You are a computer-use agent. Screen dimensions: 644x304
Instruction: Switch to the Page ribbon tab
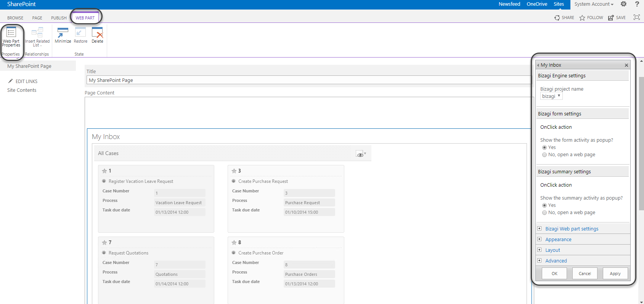point(37,18)
